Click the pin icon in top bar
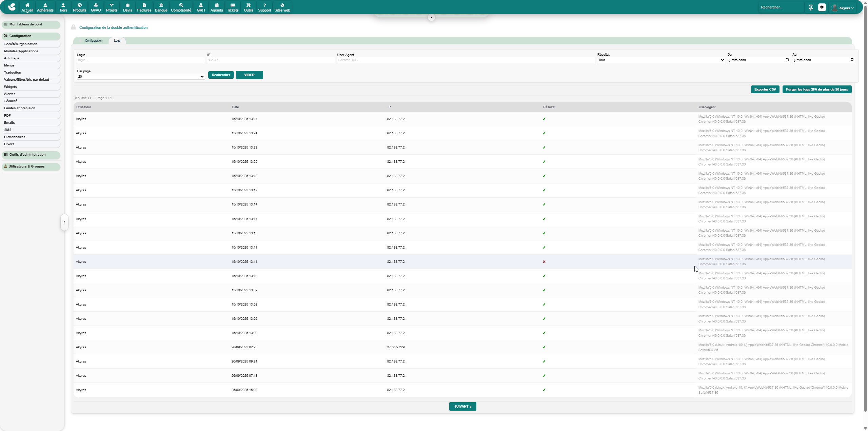This screenshot has width=868, height=431. tap(811, 7)
